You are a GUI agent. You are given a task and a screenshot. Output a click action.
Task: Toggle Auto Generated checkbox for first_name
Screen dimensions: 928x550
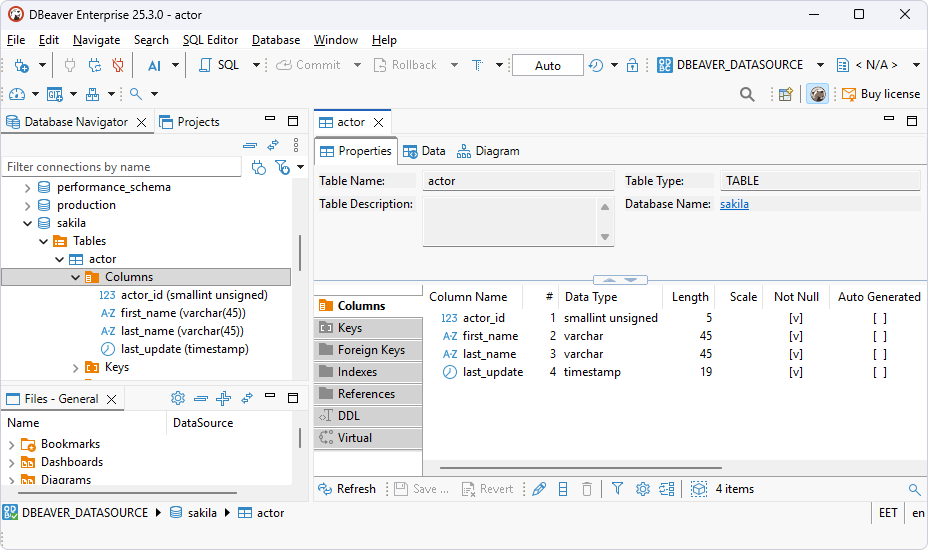coord(879,336)
